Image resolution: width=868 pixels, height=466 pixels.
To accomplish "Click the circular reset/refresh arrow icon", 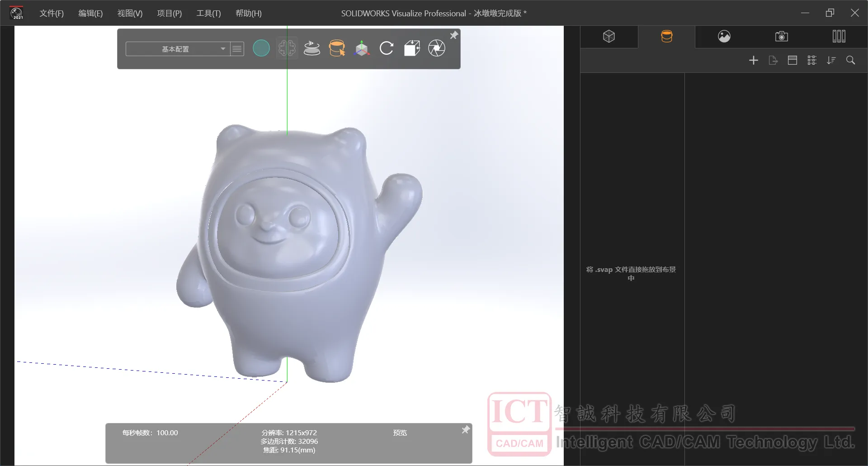I will pos(387,48).
